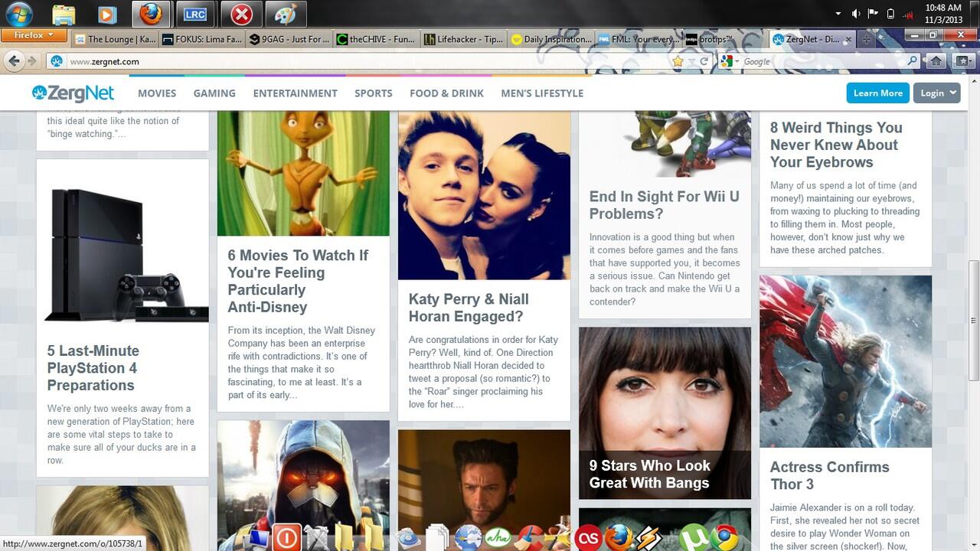The width and height of the screenshot is (980, 551).
Task: Open 6 Movies To Watch Anti-Disney headline
Action: tap(298, 281)
